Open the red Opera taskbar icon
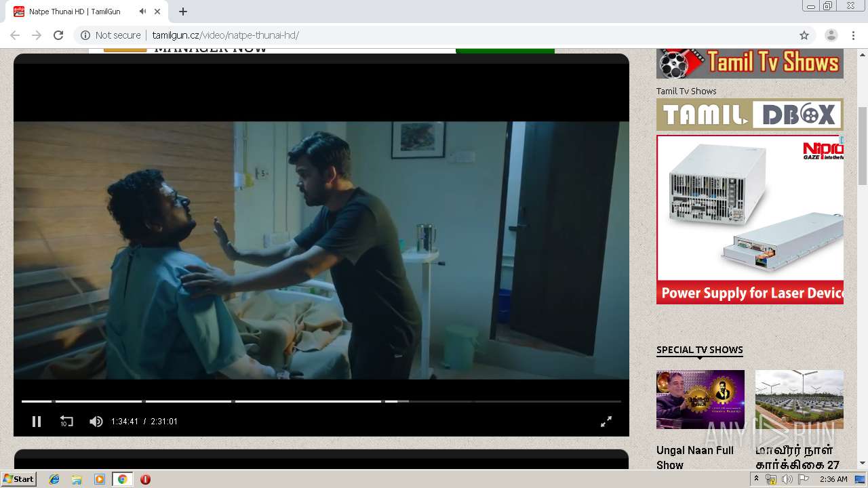Image resolution: width=868 pixels, height=488 pixels. tap(145, 479)
